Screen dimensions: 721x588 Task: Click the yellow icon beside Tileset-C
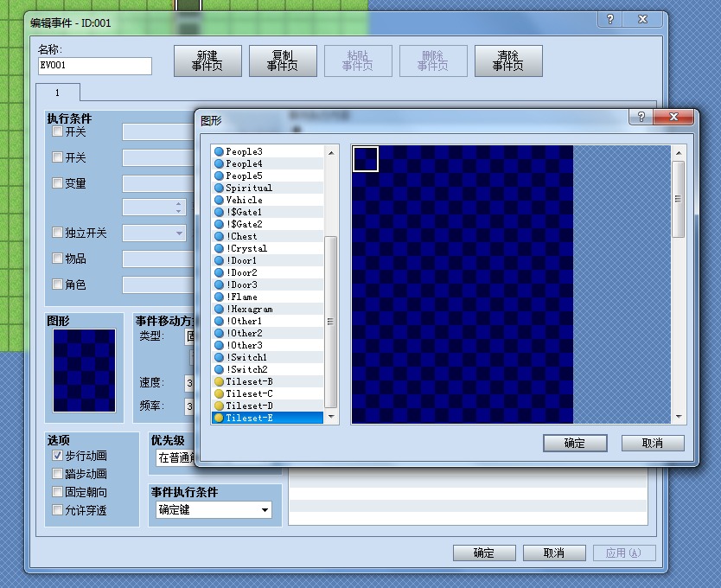click(219, 393)
